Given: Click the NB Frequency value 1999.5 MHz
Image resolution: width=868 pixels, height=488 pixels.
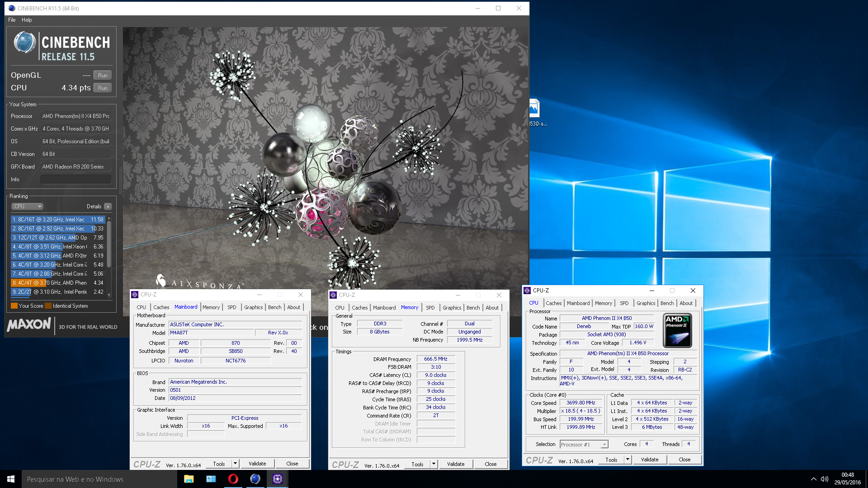Looking at the screenshot, I should (469, 340).
